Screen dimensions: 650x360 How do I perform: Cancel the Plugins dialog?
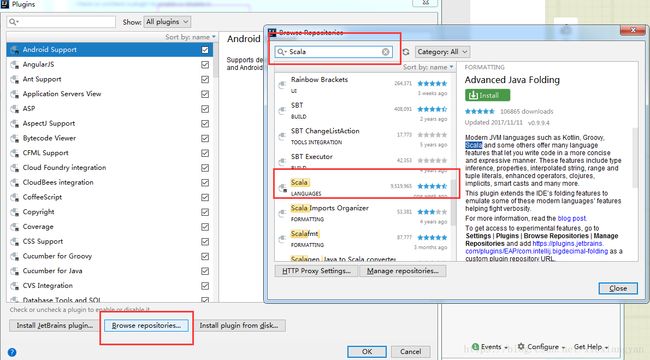(x=411, y=352)
